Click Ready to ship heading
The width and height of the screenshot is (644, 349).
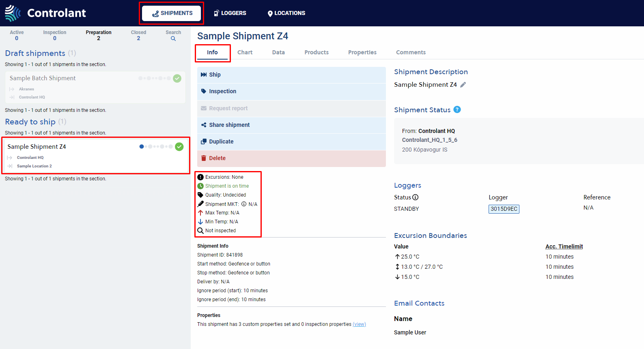[30, 122]
